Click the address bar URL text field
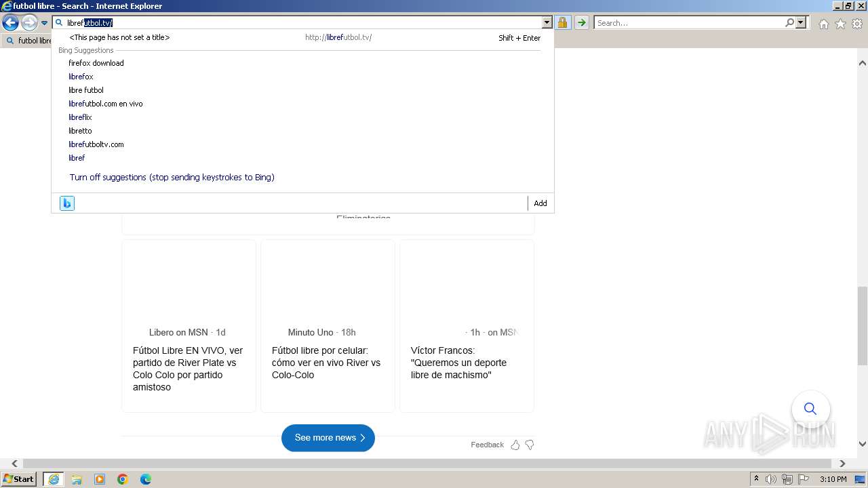868x488 pixels. point(302,23)
